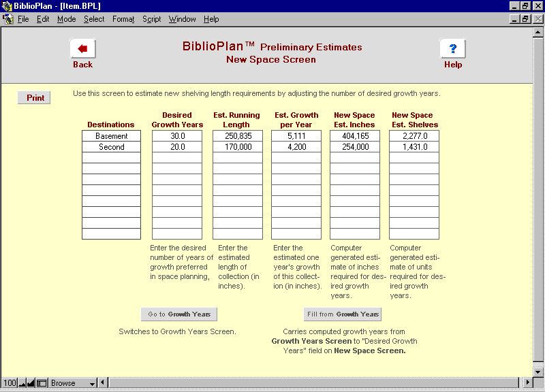Click the 5,111 Est. Growth per Year field

[x=296, y=135]
